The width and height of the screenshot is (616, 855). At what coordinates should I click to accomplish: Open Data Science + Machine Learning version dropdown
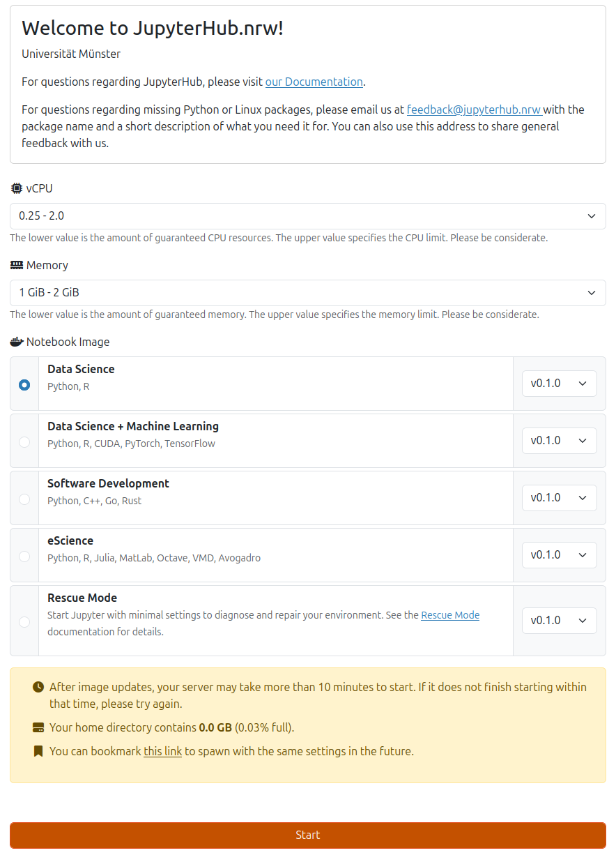pyautogui.click(x=560, y=441)
